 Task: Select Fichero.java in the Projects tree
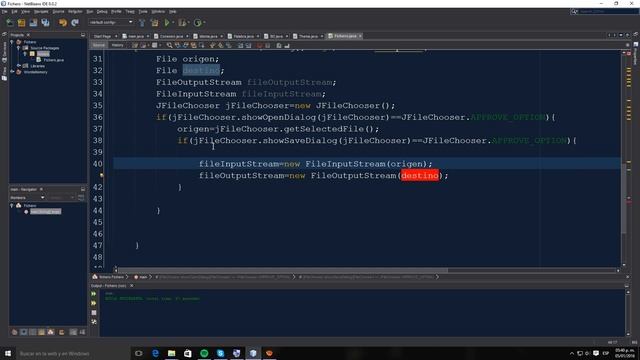click(53, 60)
